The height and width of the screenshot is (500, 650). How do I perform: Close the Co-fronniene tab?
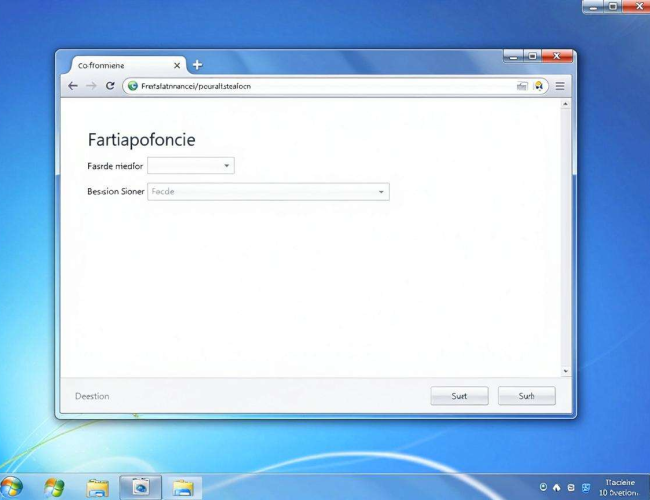coord(177,66)
